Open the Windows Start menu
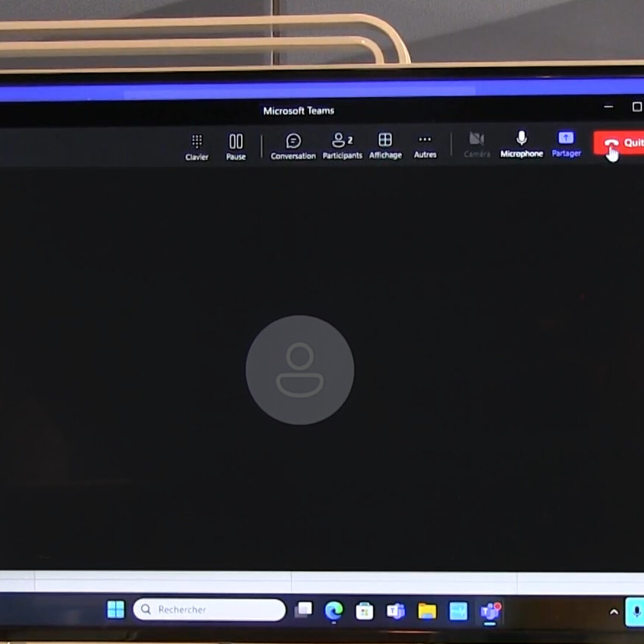The image size is (644, 644). pos(115,609)
